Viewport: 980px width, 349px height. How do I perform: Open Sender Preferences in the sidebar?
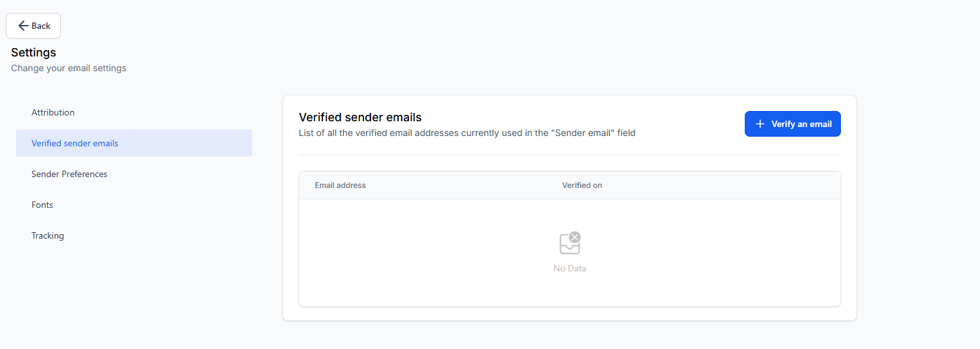point(69,174)
